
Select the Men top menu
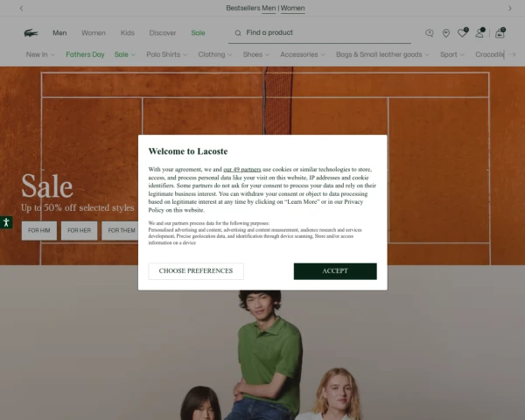59,33
